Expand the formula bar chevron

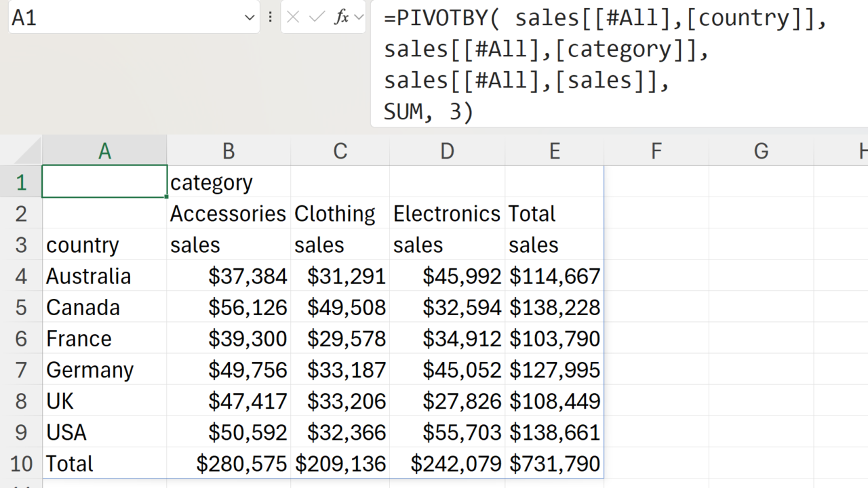point(359,18)
